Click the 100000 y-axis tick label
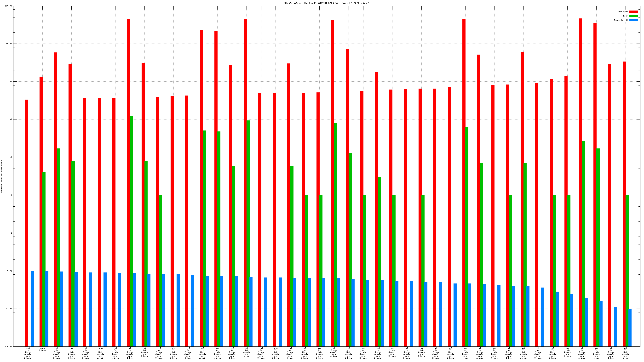 [8, 6]
